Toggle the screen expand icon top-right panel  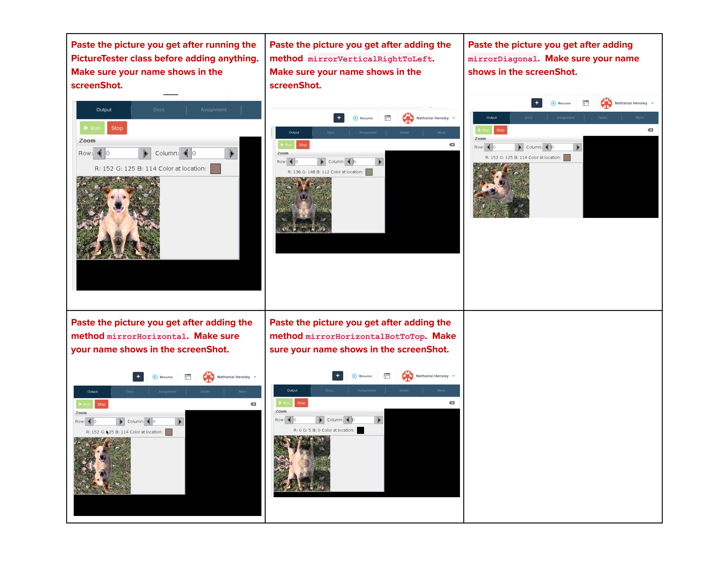click(585, 103)
